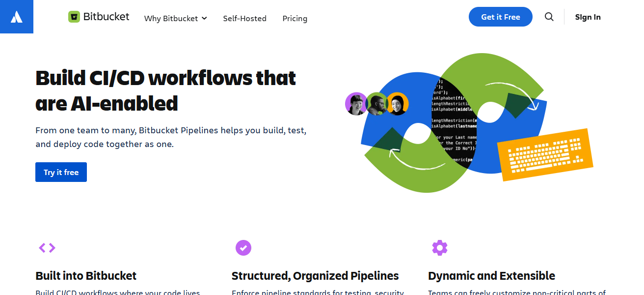This screenshot has width=644, height=295.
Task: Select the purple-ringed avatar on the illustration
Action: click(x=356, y=104)
